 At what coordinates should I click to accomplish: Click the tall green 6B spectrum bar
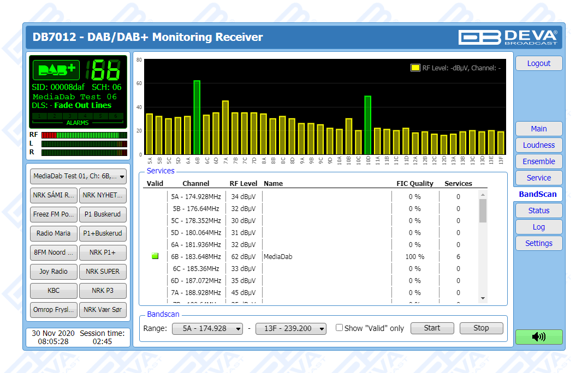click(197, 117)
